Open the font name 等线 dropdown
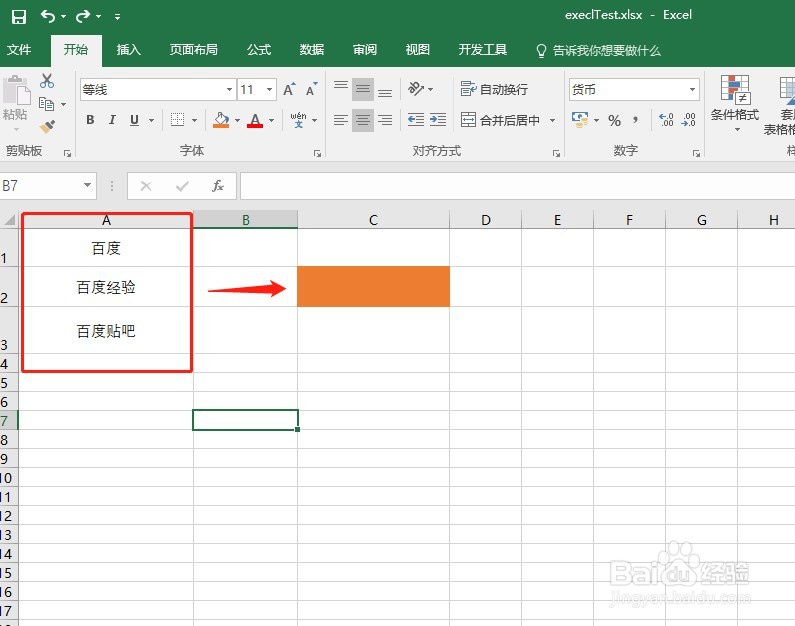The height and width of the screenshot is (626, 795). [x=229, y=90]
